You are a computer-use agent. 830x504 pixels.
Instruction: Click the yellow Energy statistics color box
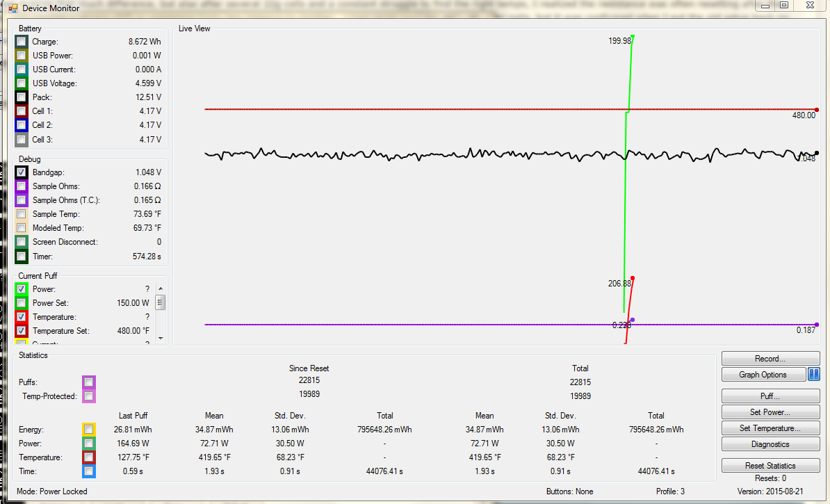click(88, 430)
